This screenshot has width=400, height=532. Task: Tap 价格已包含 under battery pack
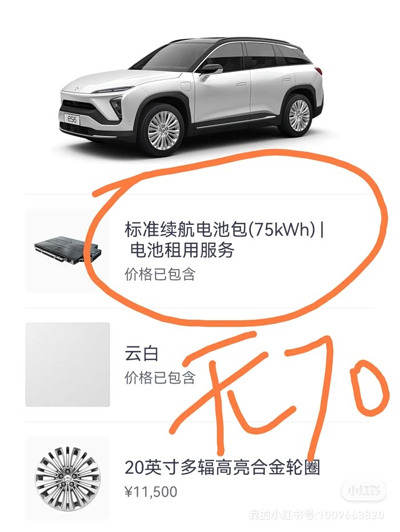click(160, 274)
